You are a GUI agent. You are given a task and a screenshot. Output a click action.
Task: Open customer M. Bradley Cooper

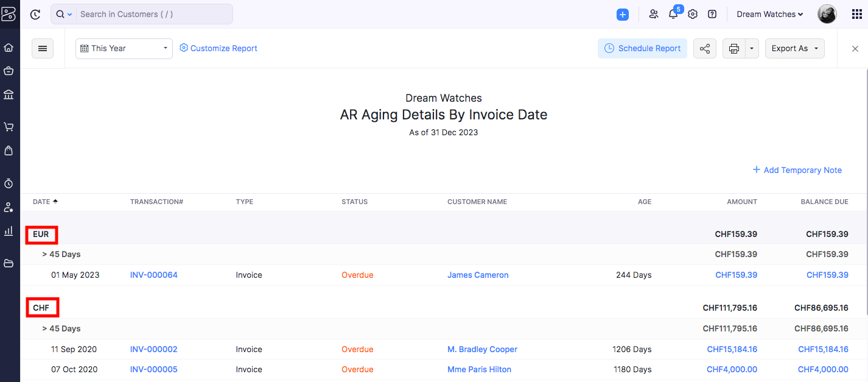(482, 349)
